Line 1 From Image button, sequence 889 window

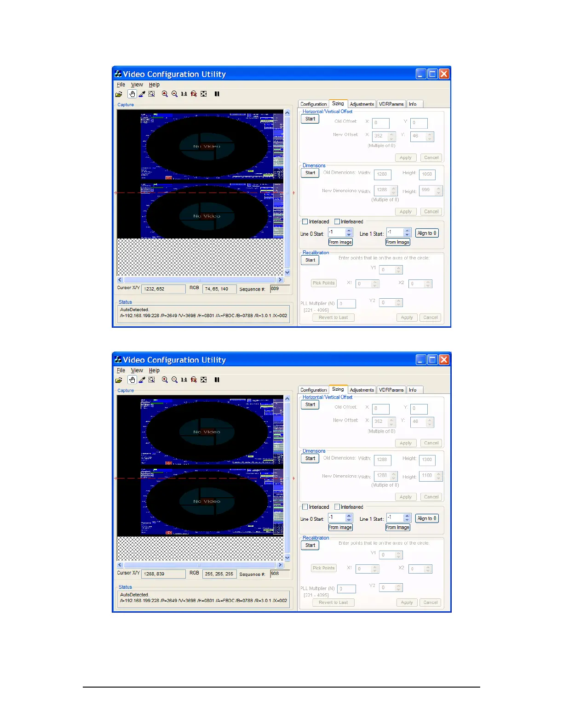[398, 242]
